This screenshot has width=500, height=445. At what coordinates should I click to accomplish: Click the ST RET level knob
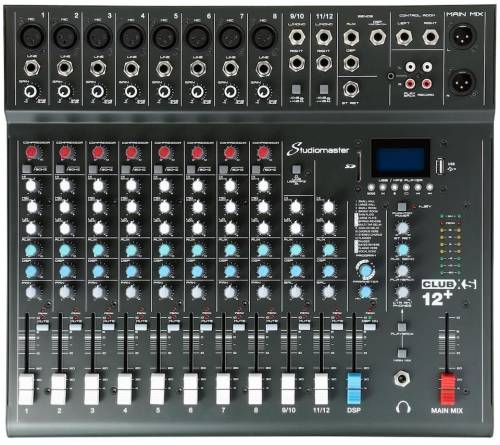[402, 228]
